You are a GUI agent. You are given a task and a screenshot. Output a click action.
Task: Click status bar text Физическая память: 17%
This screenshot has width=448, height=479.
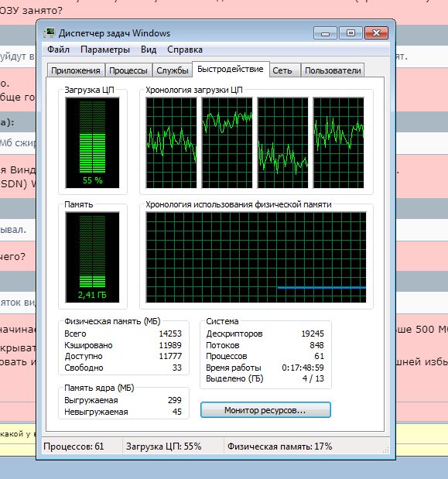tap(279, 446)
